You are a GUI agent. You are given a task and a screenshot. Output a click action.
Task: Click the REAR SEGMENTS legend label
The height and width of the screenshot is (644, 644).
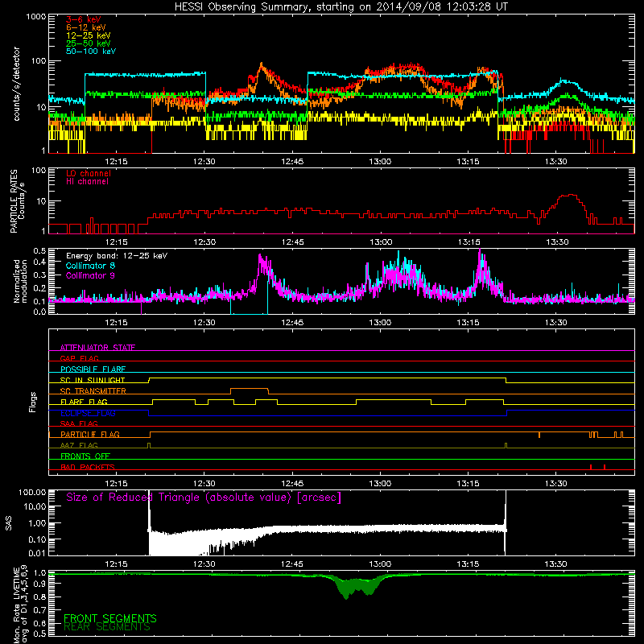[x=107, y=627]
